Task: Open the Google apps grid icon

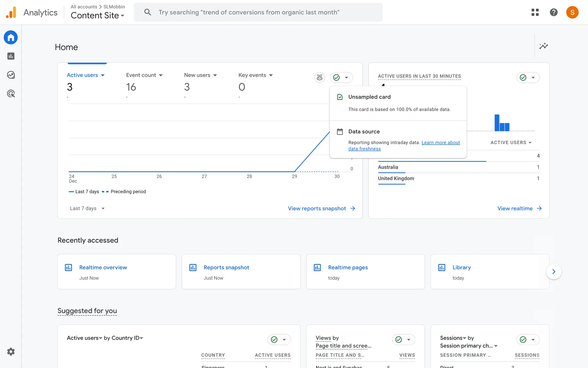Action: pyautogui.click(x=535, y=12)
